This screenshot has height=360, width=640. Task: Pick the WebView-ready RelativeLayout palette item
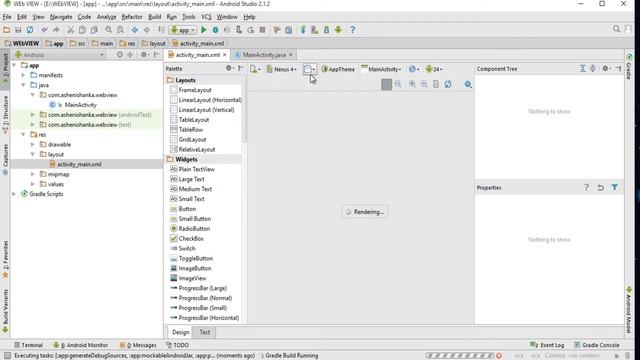(x=197, y=149)
